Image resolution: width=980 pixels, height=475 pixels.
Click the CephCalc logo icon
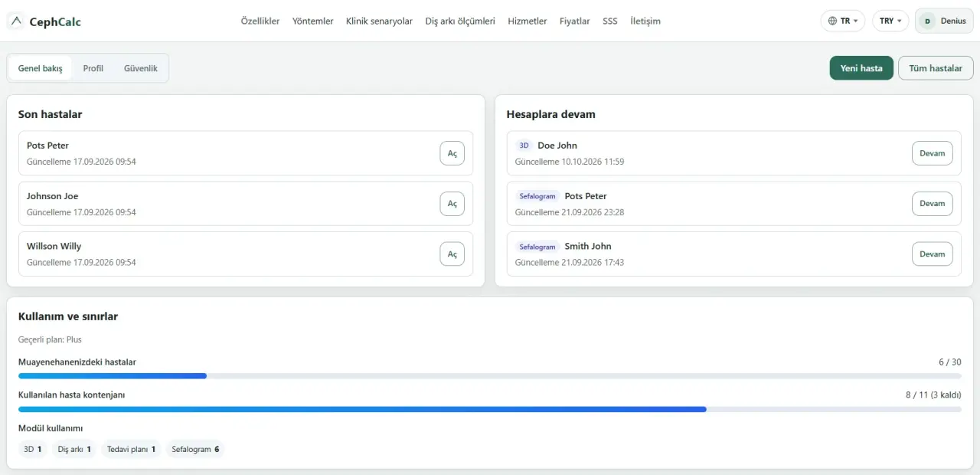(x=16, y=21)
